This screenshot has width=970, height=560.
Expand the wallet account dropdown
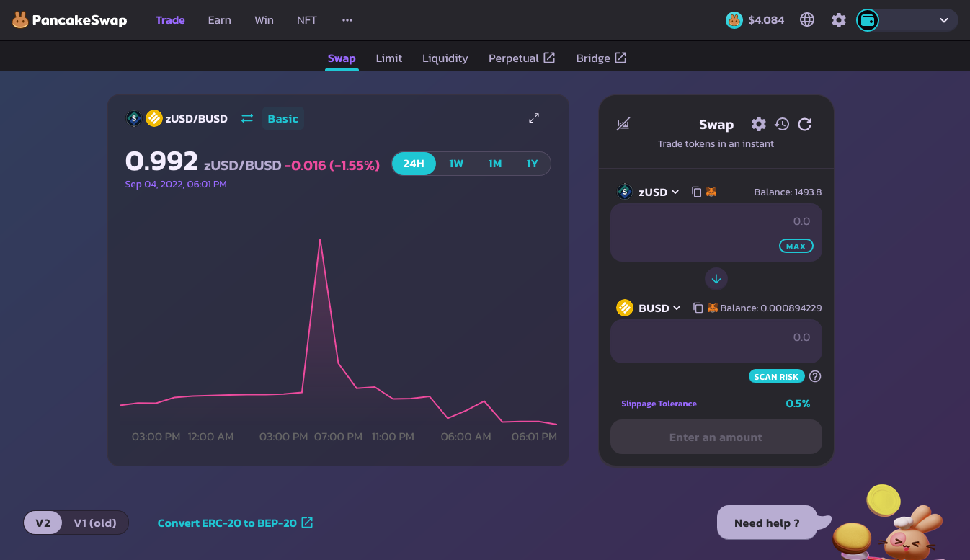pos(943,20)
